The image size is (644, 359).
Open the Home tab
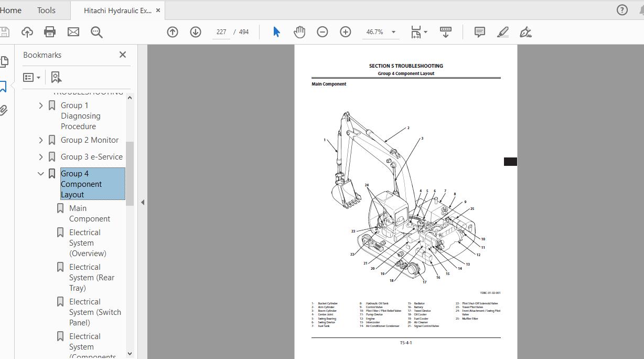pyautogui.click(x=10, y=10)
